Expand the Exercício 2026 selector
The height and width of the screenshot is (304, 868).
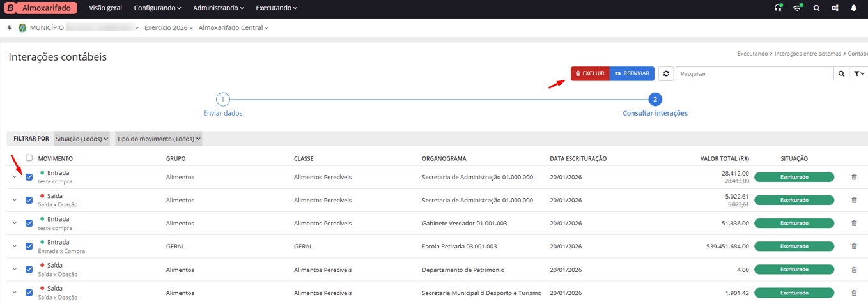pyautogui.click(x=169, y=28)
